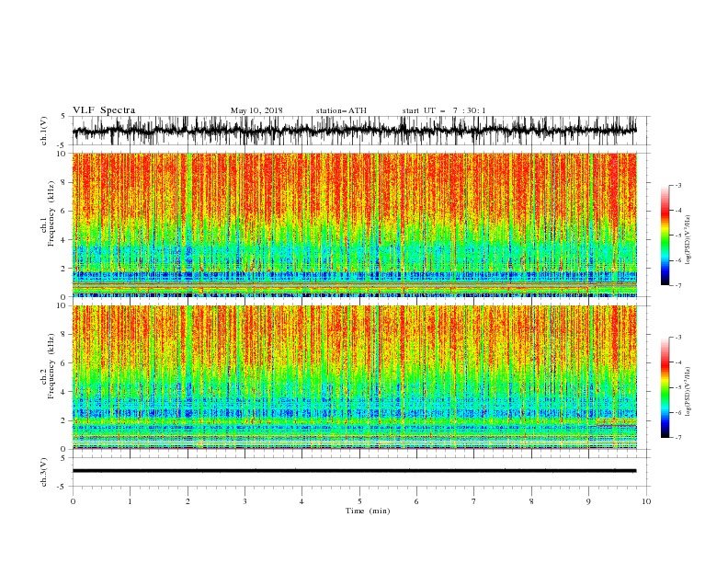The width and height of the screenshot is (728, 563).
Task: Click the "Time (min)" axis label
Action: [x=368, y=511]
